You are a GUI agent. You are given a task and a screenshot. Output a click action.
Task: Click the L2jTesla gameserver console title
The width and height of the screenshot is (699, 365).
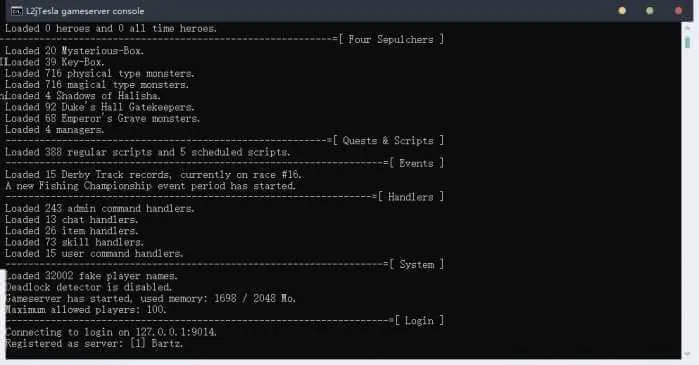coord(85,11)
